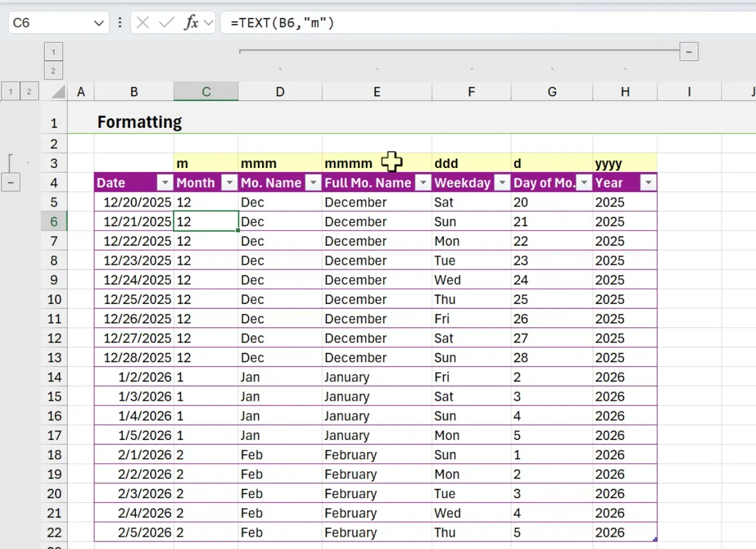The height and width of the screenshot is (549, 756).
Task: Select column D by clicking its header
Action: point(280,91)
